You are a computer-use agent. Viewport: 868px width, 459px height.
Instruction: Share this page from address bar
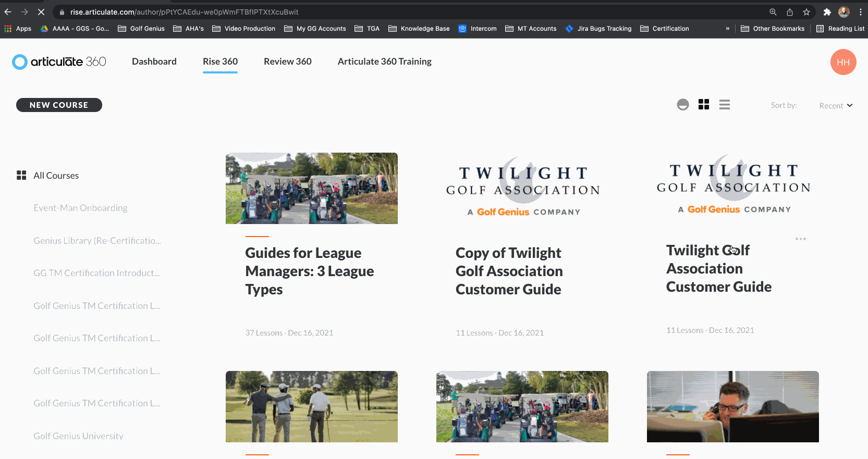click(790, 12)
